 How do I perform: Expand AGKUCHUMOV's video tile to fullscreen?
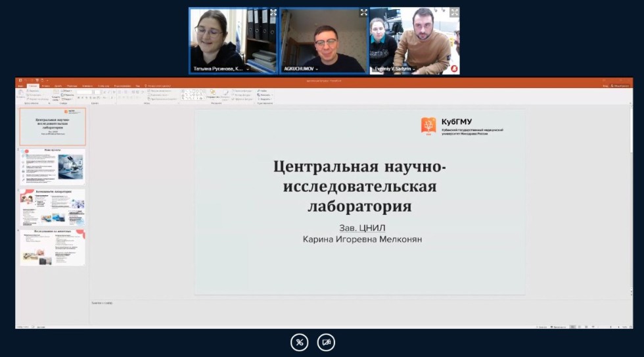(x=363, y=12)
